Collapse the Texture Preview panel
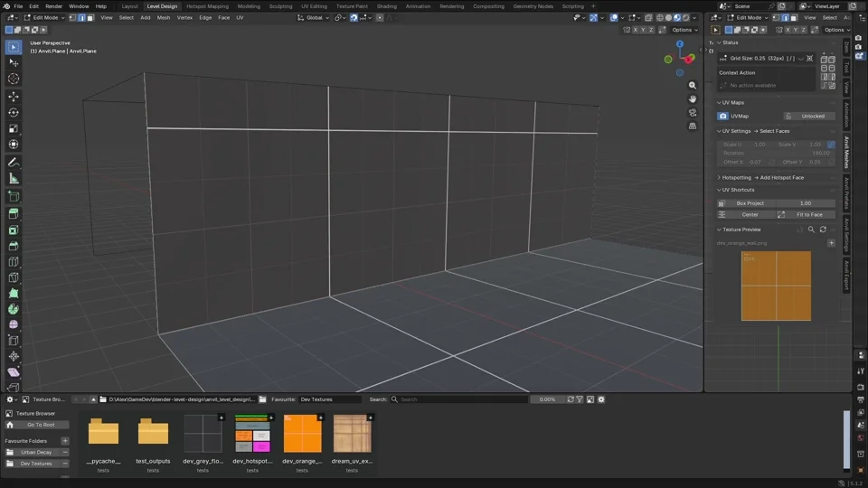Image resolution: width=868 pixels, height=488 pixels. (719, 230)
